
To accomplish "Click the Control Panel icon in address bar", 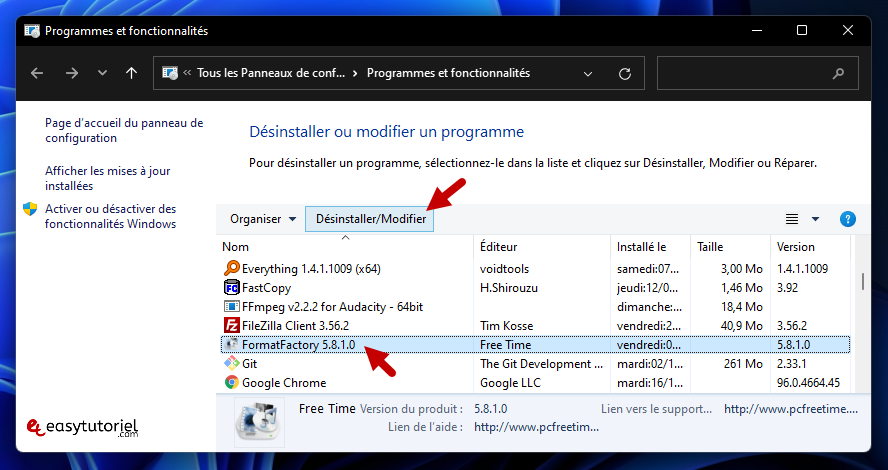I will pos(169,73).
